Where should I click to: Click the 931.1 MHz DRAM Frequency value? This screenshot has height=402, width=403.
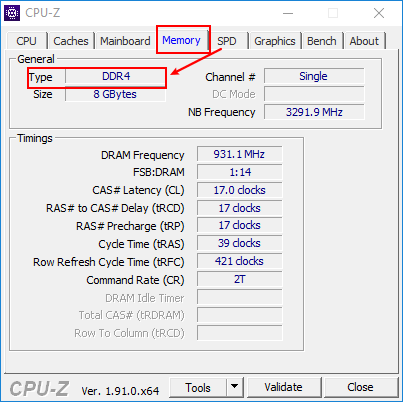click(239, 154)
